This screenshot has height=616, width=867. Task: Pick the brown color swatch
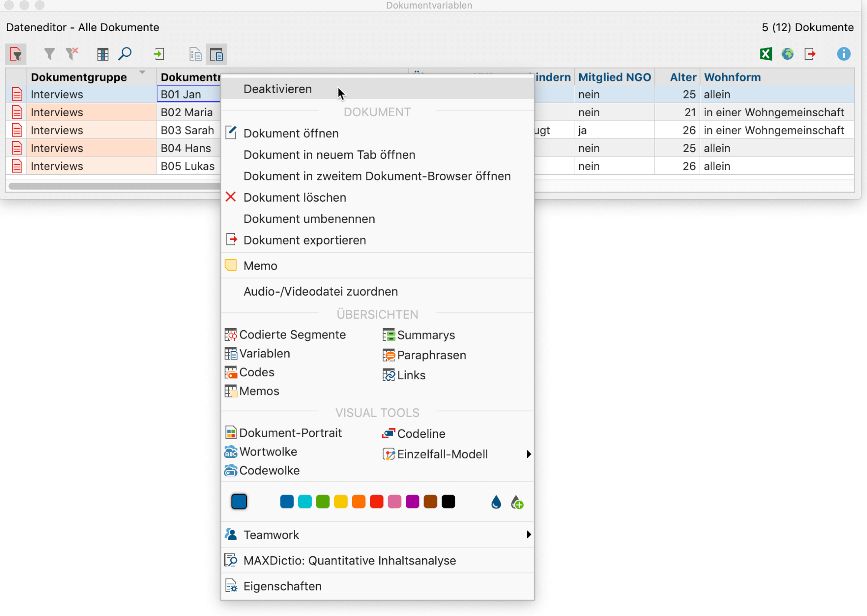[430, 502]
